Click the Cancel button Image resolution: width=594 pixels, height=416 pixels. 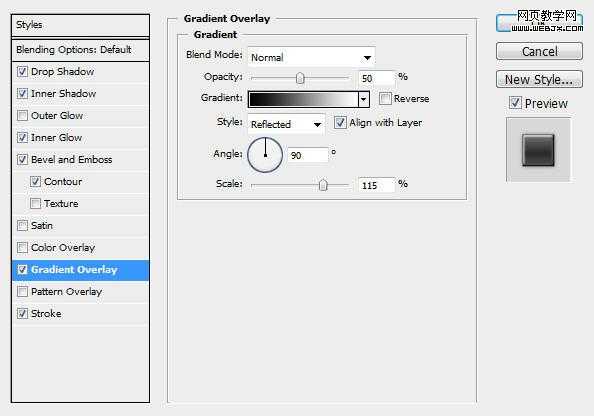point(539,51)
